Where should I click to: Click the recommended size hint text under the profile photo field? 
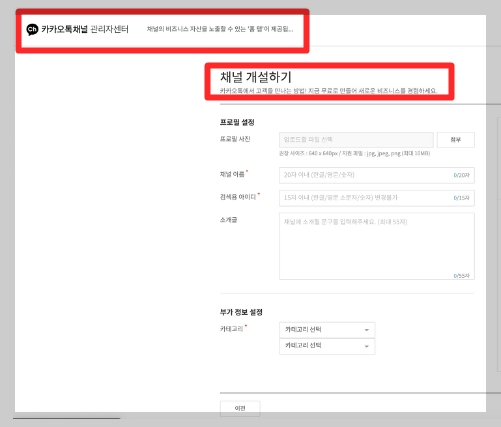pyautogui.click(x=355, y=153)
